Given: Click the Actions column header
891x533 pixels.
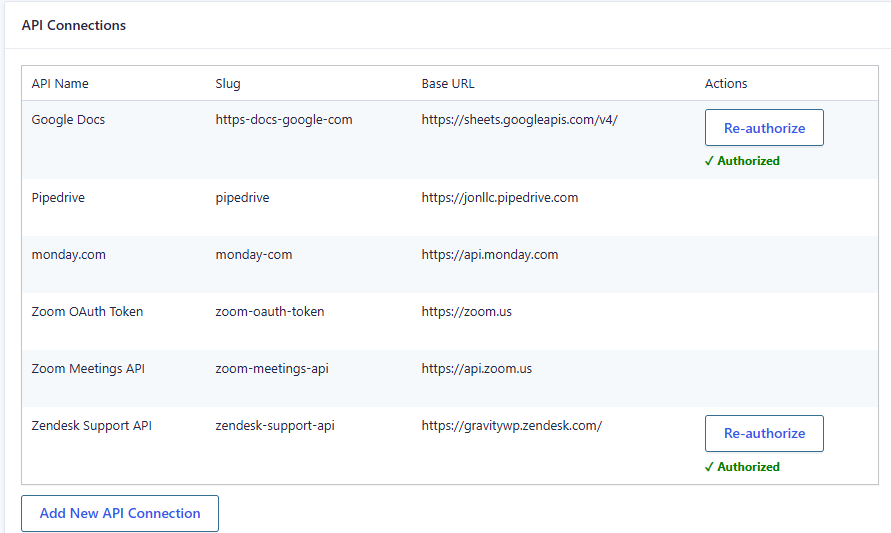Looking at the screenshot, I should coord(726,84).
